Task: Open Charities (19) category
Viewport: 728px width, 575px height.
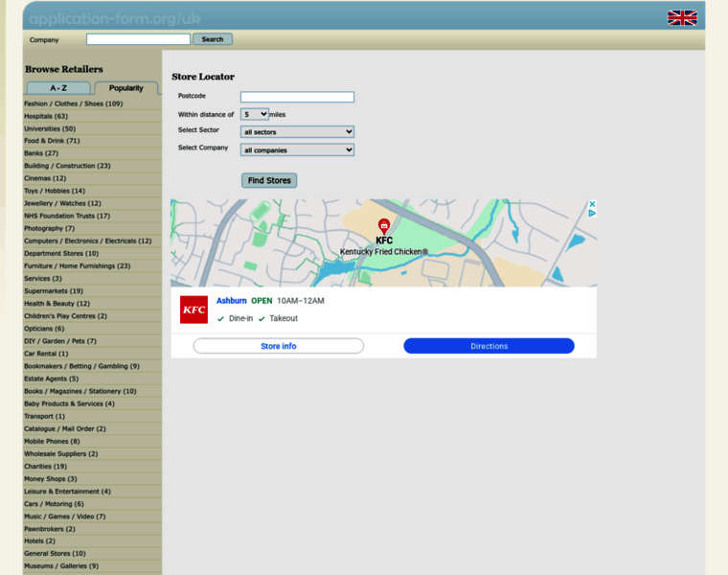Action: pos(46,467)
